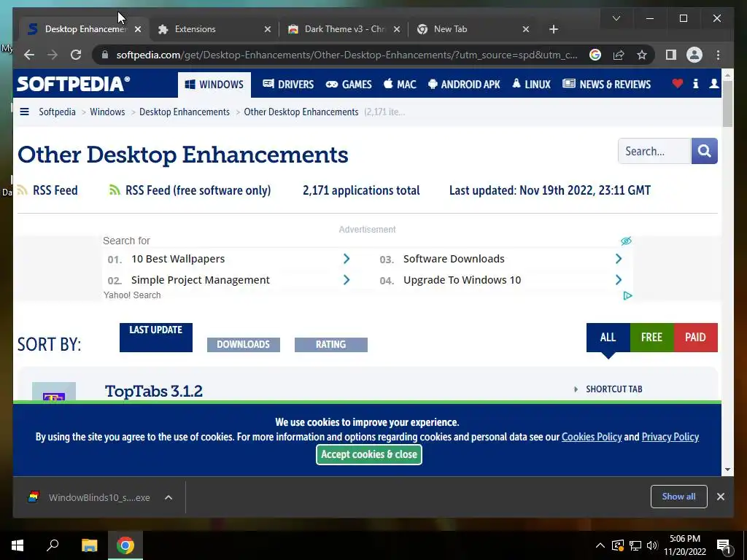Screen dimensions: 747x560
Task: Accept cookies & close banner
Action: tap(368, 454)
